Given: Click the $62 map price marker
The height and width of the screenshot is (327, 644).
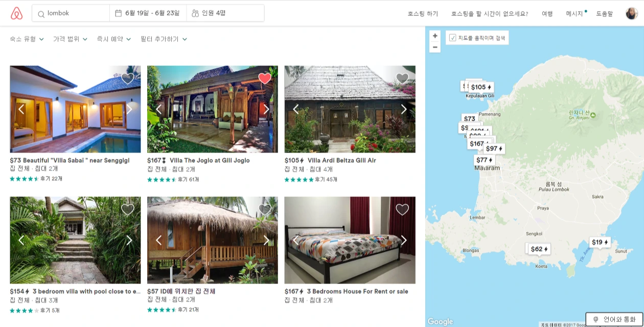Looking at the screenshot, I should pos(539,249).
